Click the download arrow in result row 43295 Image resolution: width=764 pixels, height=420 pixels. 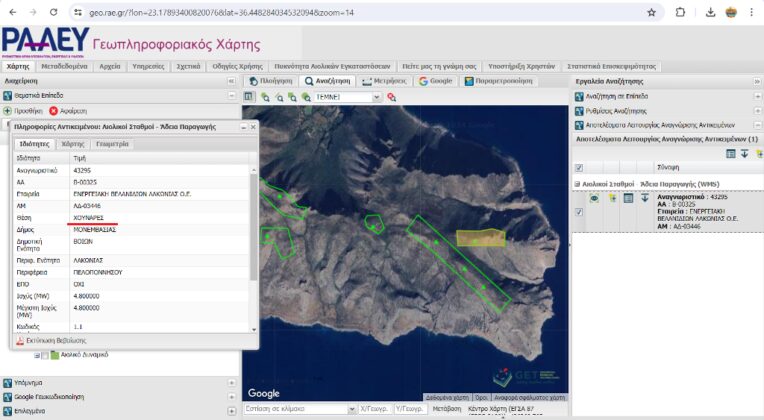point(645,198)
